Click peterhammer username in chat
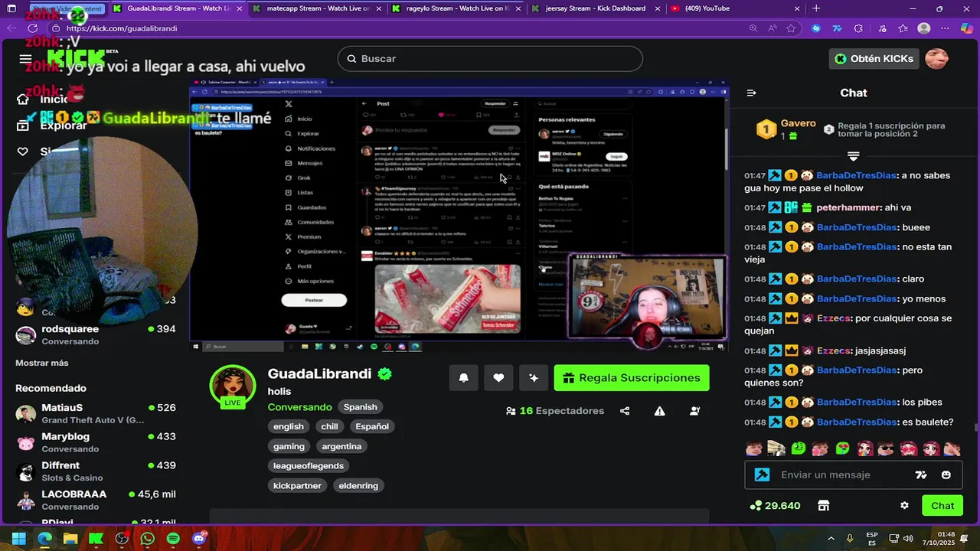The width and height of the screenshot is (980, 551). [848, 207]
